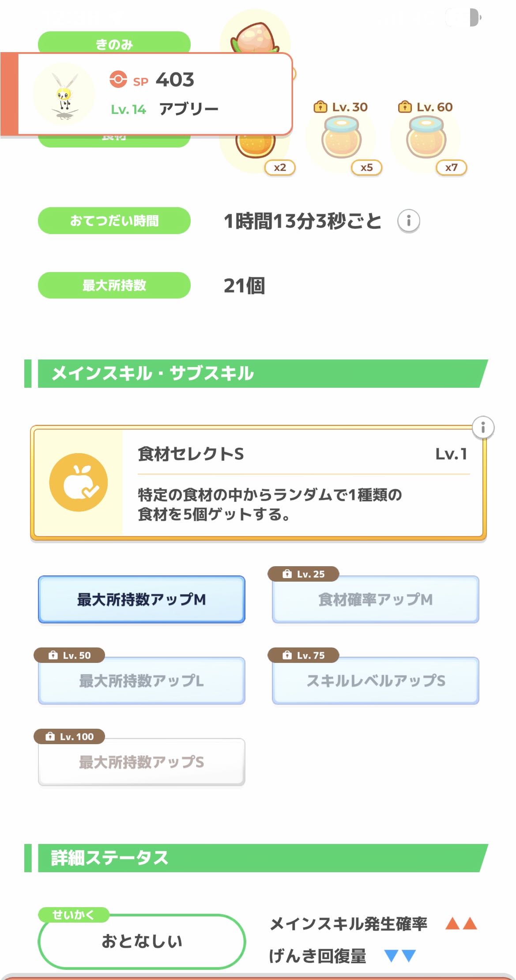516x980 pixels.
Task: Tap the おてつだい時間 label pill
Action: (114, 220)
